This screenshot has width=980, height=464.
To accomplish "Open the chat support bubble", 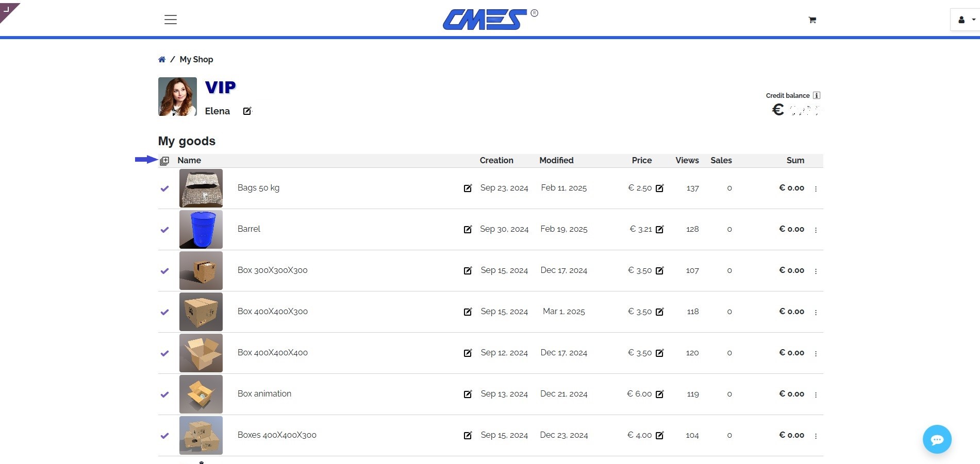I will tap(937, 439).
